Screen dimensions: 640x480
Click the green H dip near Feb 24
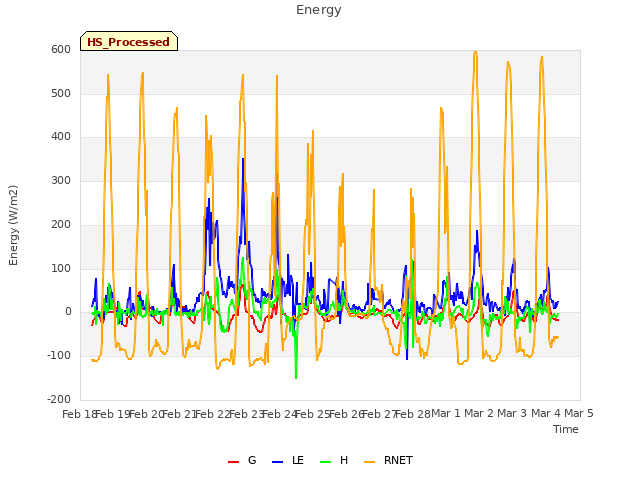[x=296, y=378]
